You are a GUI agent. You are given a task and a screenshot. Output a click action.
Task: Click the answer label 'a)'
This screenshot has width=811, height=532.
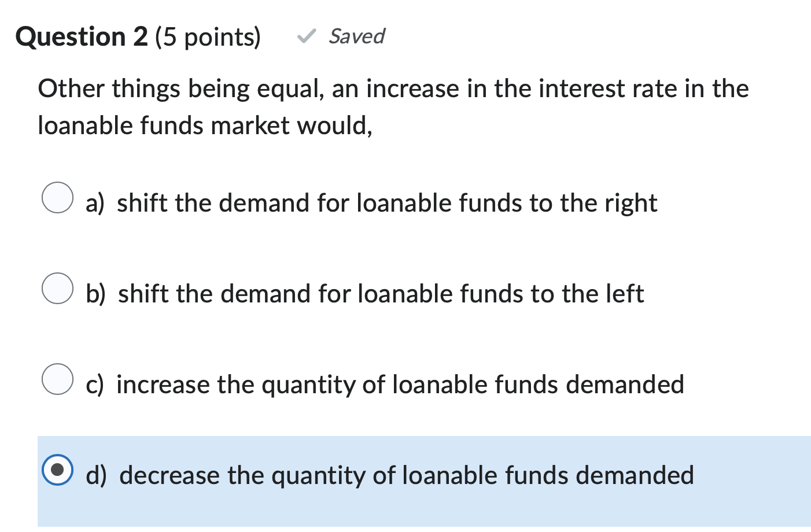coord(95,204)
